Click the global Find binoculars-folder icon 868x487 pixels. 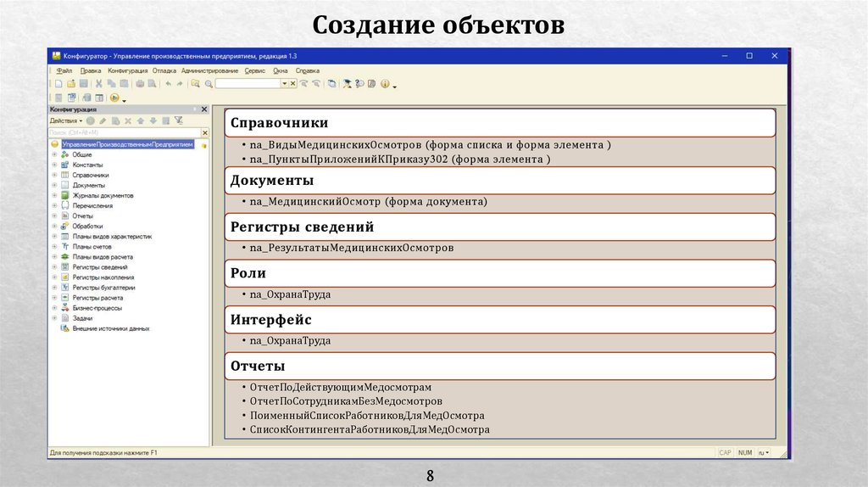coord(196,84)
